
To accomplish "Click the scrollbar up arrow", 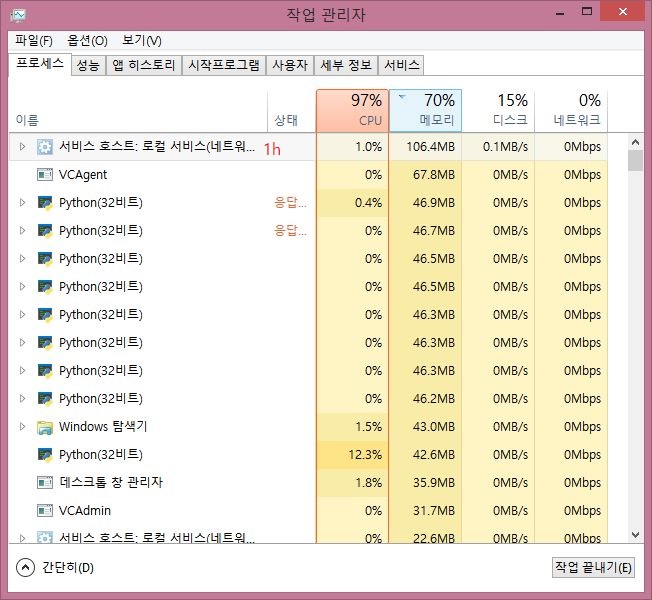I will 635,142.
